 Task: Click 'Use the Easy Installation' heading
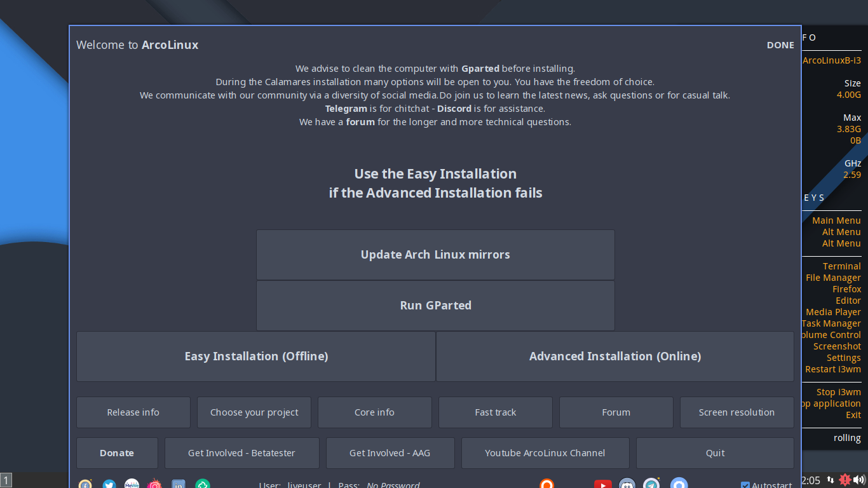click(x=435, y=174)
